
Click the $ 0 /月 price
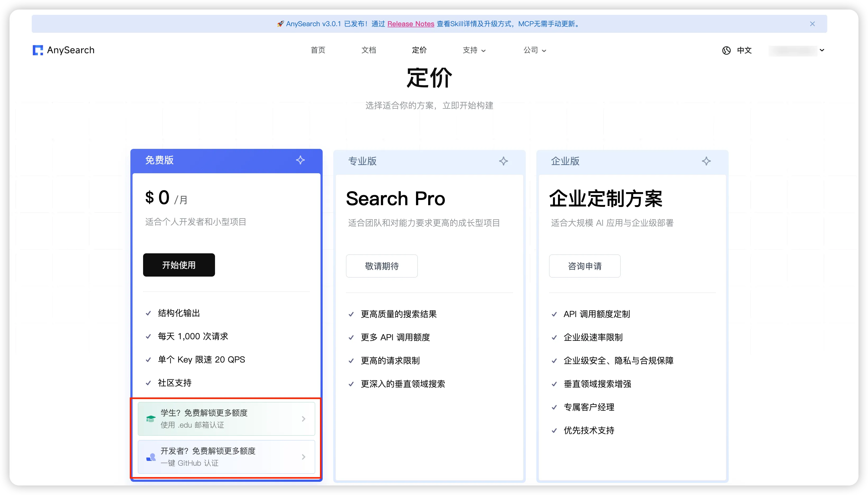[166, 198]
